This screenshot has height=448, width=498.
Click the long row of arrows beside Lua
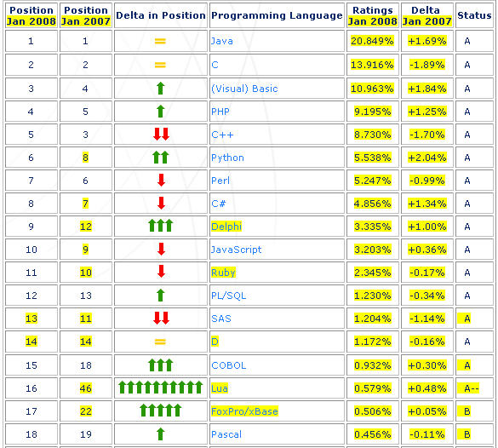click(x=160, y=388)
